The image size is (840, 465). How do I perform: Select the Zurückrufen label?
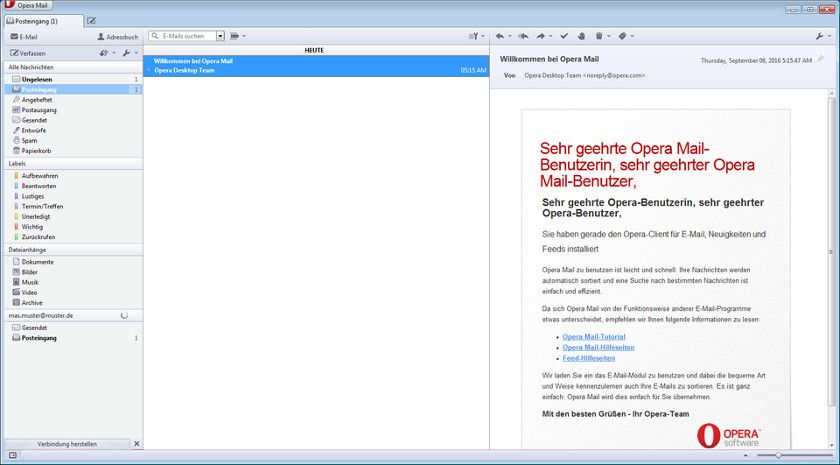point(74,237)
